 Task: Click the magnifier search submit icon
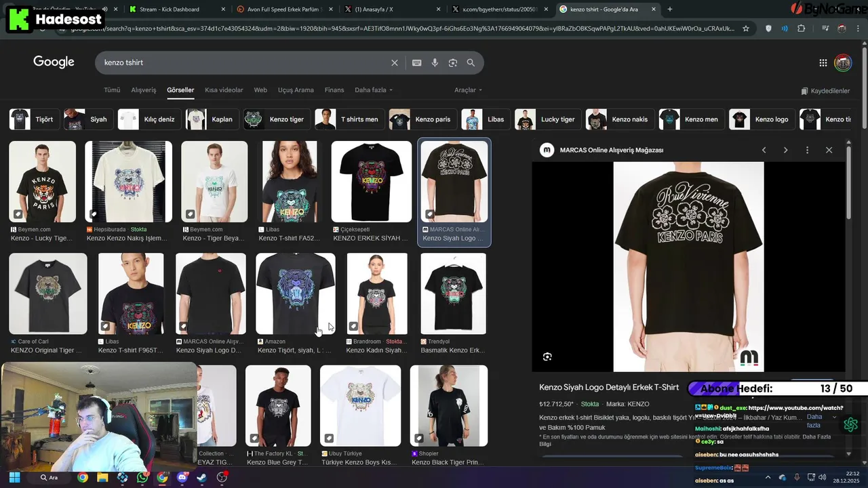pos(471,62)
